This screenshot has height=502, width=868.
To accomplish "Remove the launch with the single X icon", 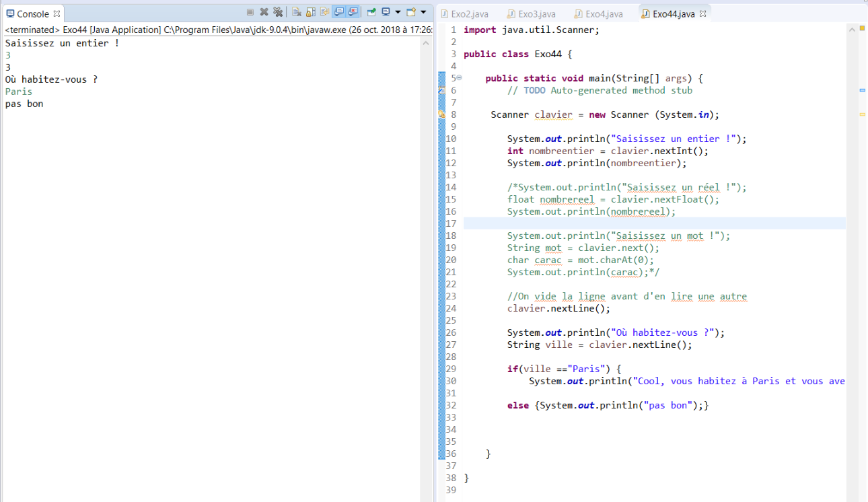I will click(264, 12).
